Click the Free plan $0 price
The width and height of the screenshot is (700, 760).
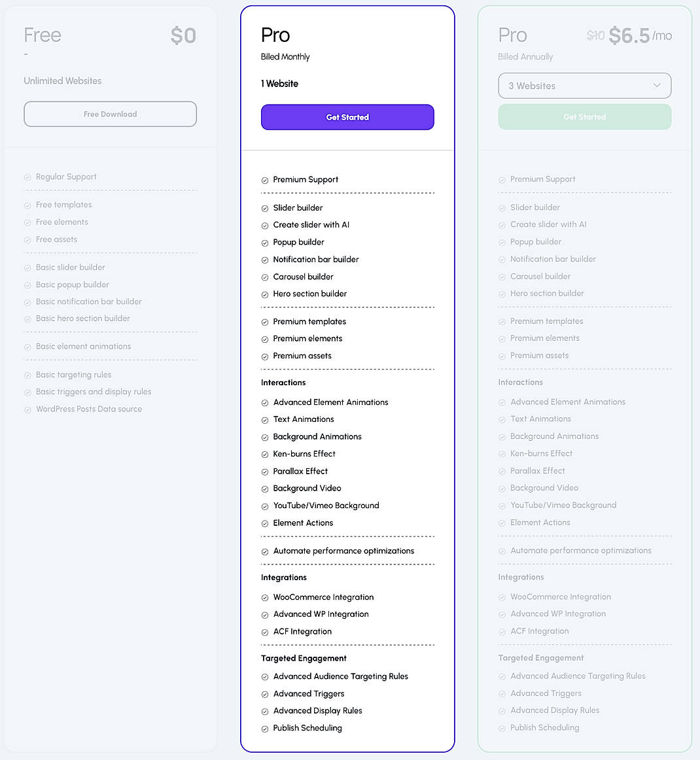tap(183, 35)
